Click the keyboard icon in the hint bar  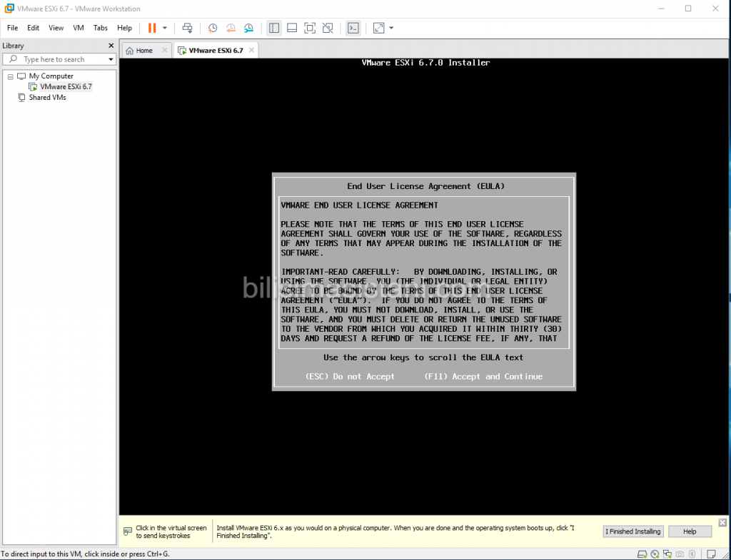tap(128, 531)
